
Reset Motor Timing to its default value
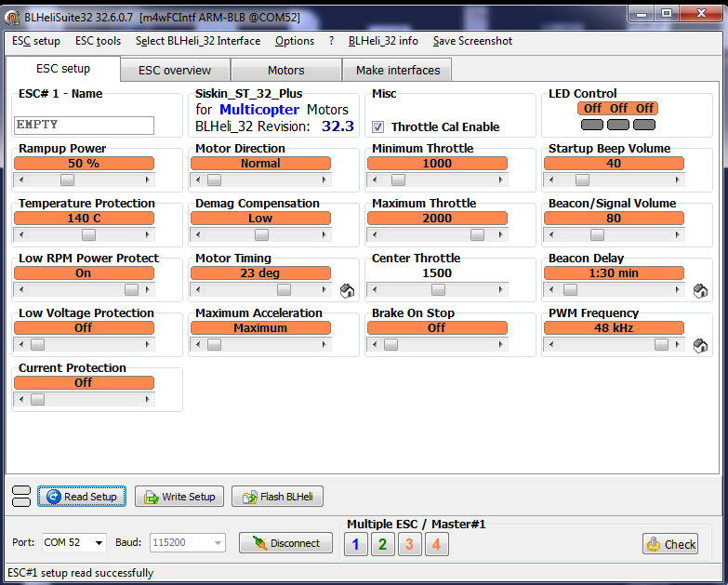pos(347,291)
